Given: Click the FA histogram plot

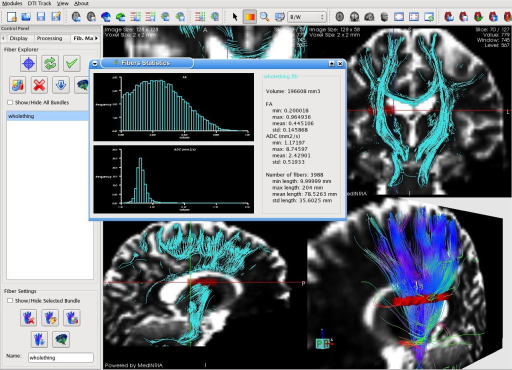Looking at the screenshot, I should coord(174,107).
